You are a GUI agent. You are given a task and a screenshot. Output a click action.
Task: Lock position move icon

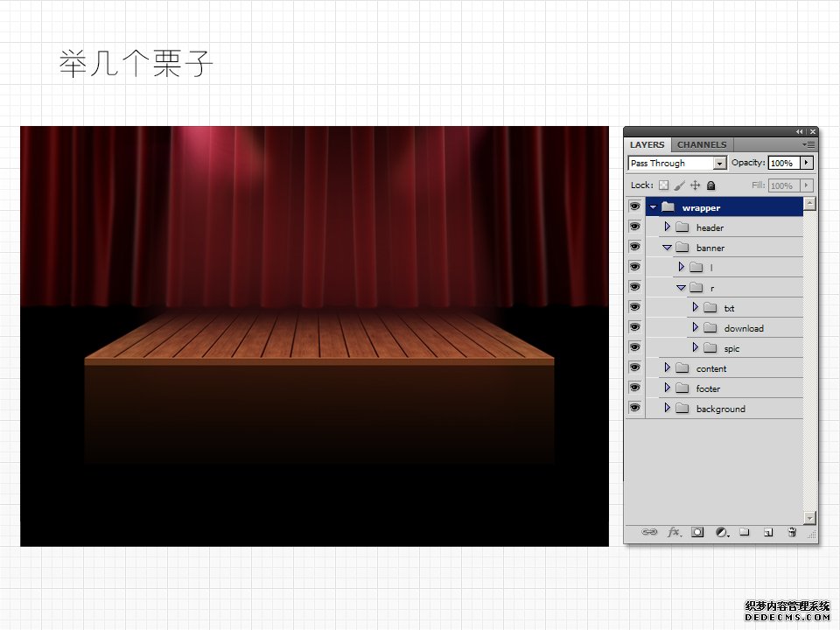tap(696, 185)
